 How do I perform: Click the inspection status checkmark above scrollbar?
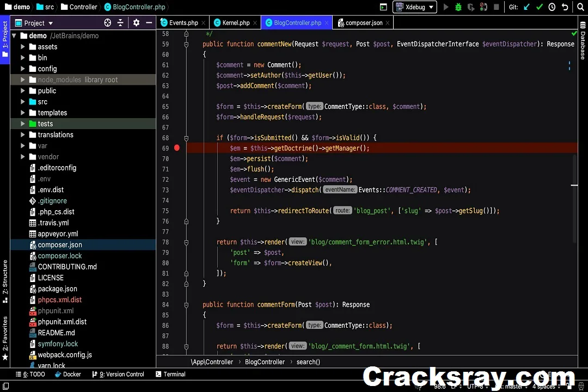click(x=574, y=33)
